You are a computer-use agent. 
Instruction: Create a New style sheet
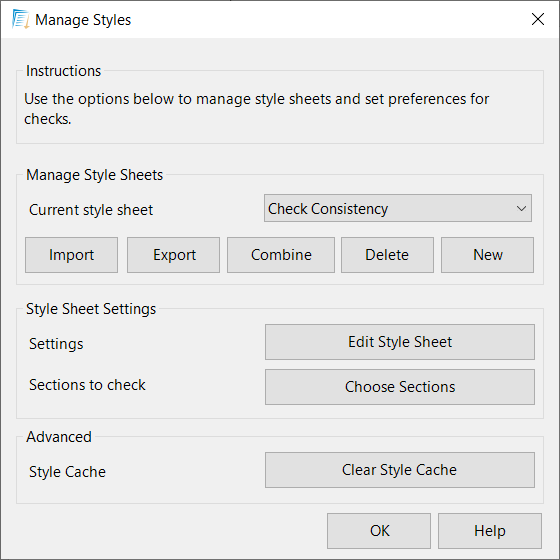point(488,255)
